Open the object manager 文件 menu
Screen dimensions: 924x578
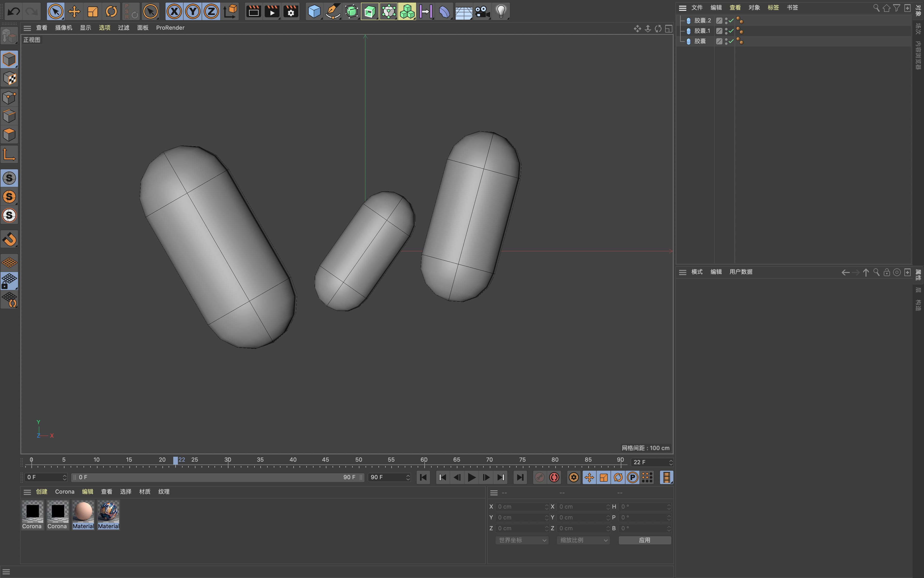(x=697, y=8)
